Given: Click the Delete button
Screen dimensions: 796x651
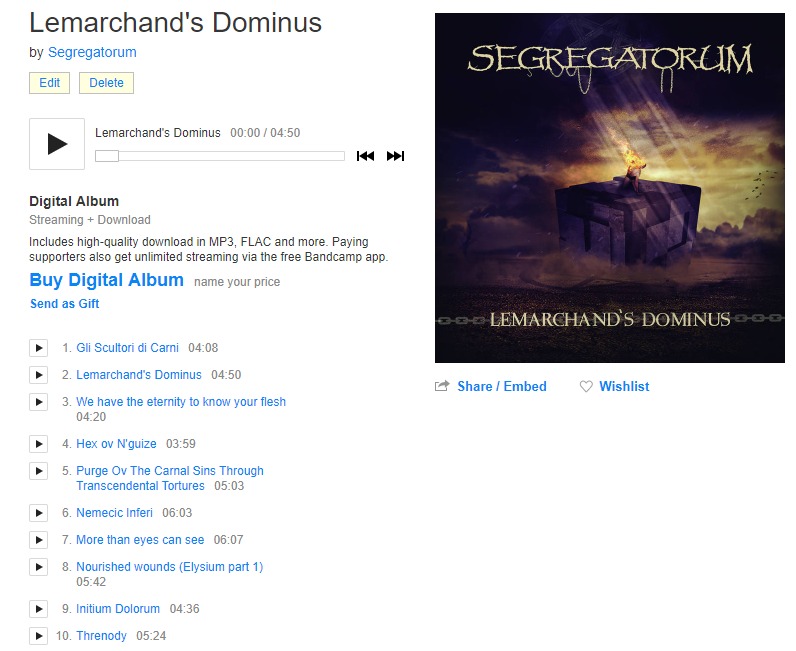Looking at the screenshot, I should click(106, 83).
